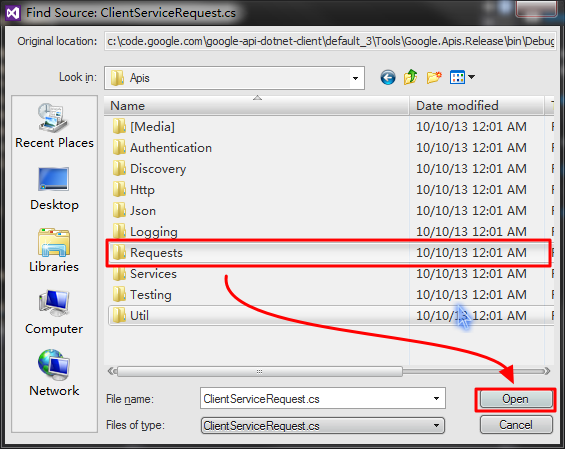Go back using the blue back arrow icon
This screenshot has width=565, height=449.
(388, 77)
